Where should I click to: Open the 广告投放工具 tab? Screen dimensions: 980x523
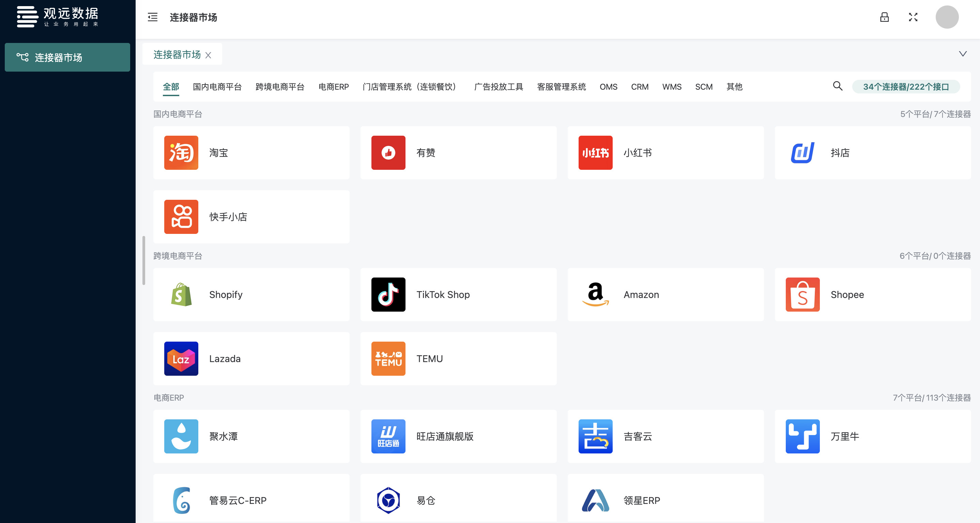[x=499, y=87]
